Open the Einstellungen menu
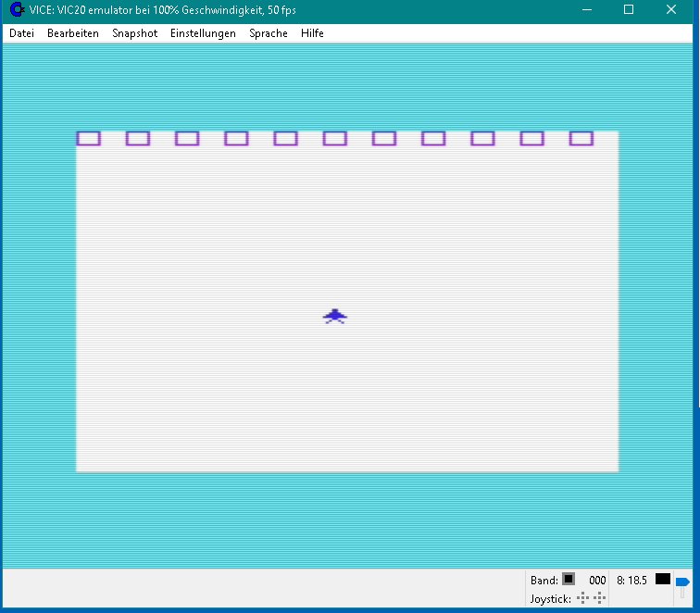 tap(203, 33)
